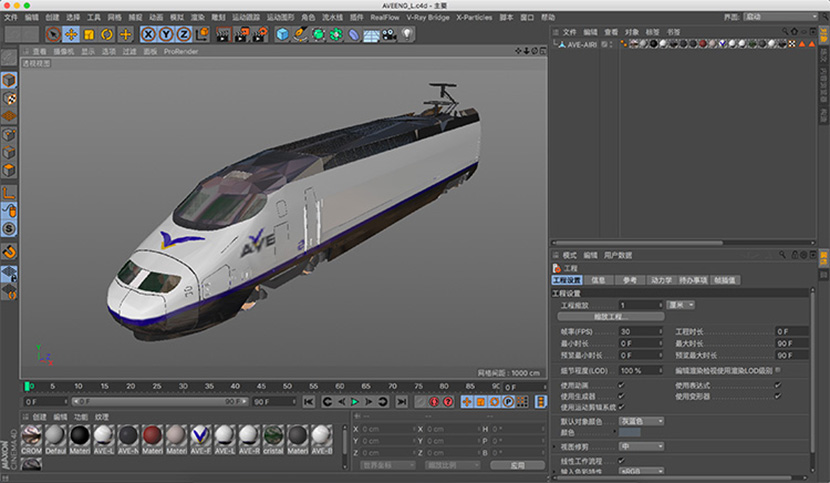The height and width of the screenshot is (483, 830).
Task: Enable the snap magnet icon
Action: coord(9,252)
